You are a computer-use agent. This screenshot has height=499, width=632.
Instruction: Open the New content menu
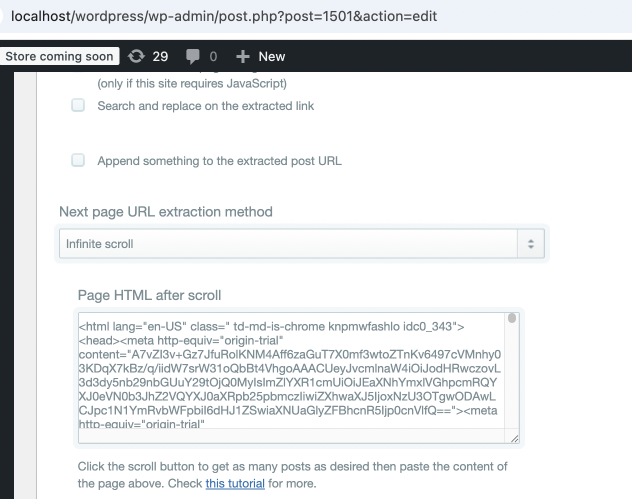pyautogui.click(x=271, y=57)
